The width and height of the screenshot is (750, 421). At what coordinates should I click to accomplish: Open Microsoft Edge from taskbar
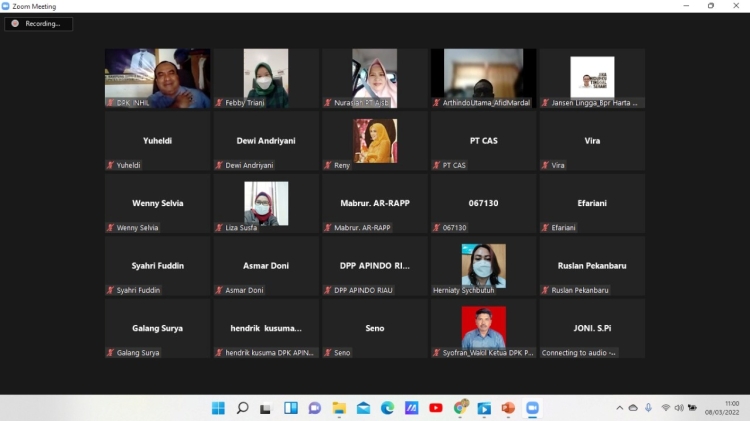[387, 408]
